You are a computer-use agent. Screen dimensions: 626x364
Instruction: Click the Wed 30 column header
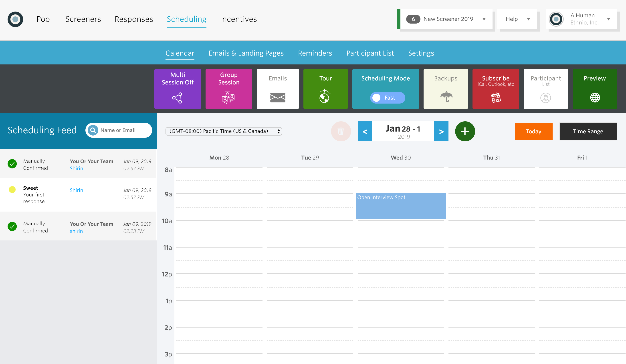click(401, 158)
